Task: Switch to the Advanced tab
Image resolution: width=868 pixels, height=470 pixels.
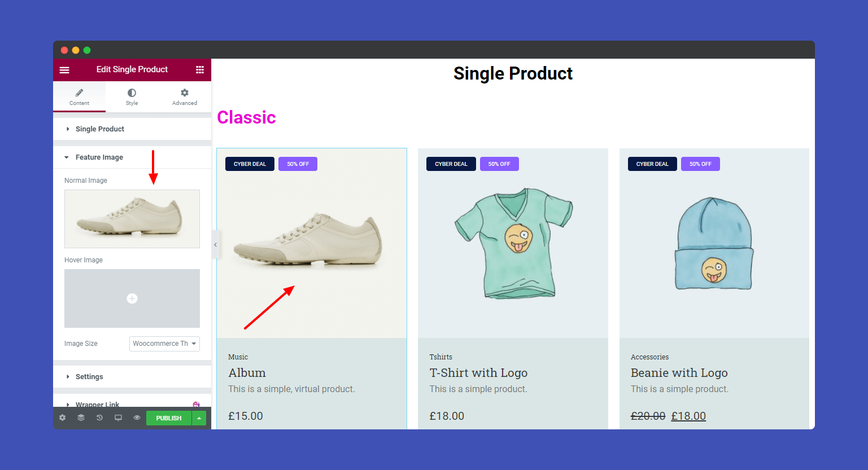Action: click(184, 96)
